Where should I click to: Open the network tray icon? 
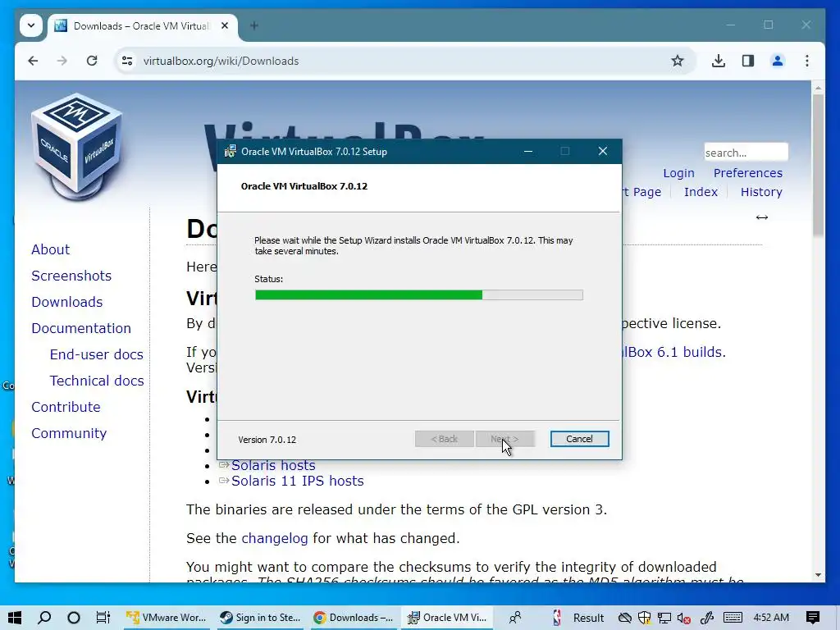664,618
